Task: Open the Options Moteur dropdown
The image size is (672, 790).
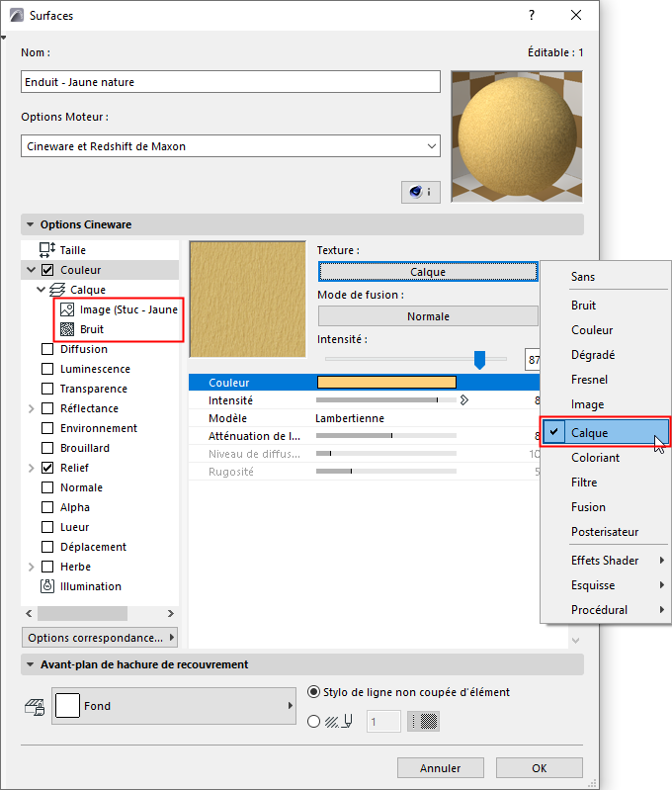Action: pyautogui.click(x=230, y=146)
